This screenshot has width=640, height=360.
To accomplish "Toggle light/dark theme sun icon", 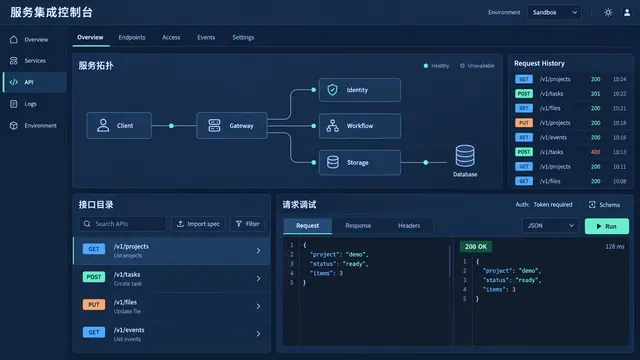I will click(608, 13).
